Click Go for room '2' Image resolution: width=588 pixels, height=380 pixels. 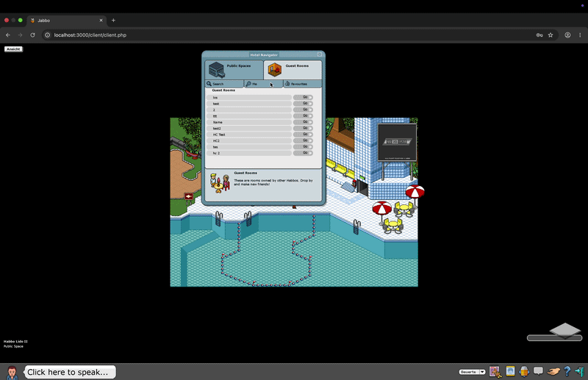303,110
